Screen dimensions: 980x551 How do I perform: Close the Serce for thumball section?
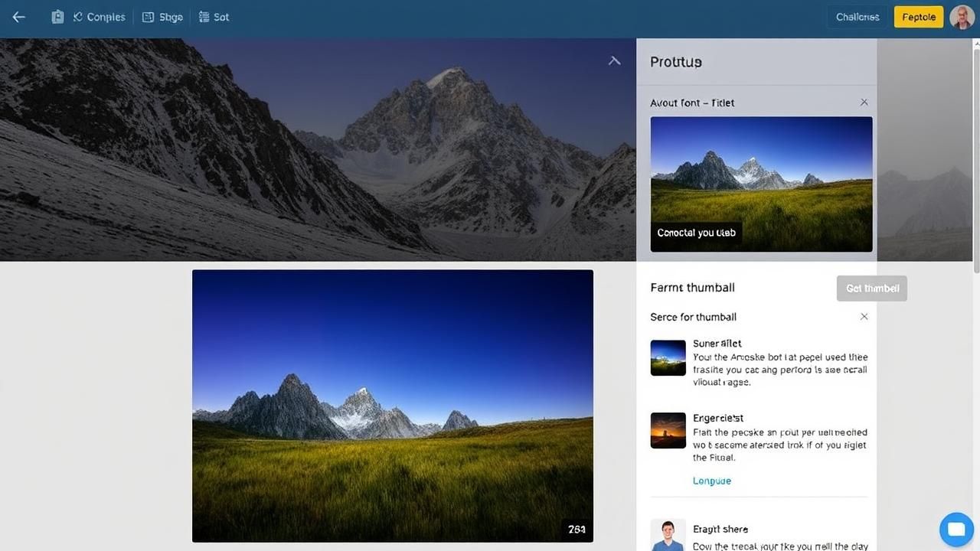pyautogui.click(x=864, y=317)
